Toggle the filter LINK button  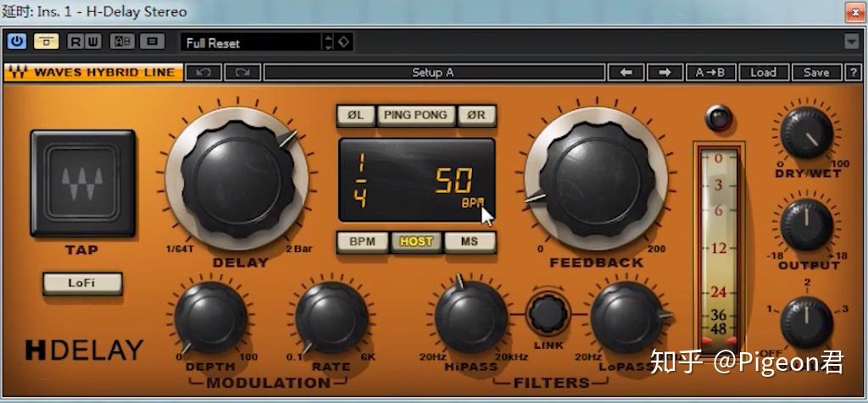coord(548,313)
